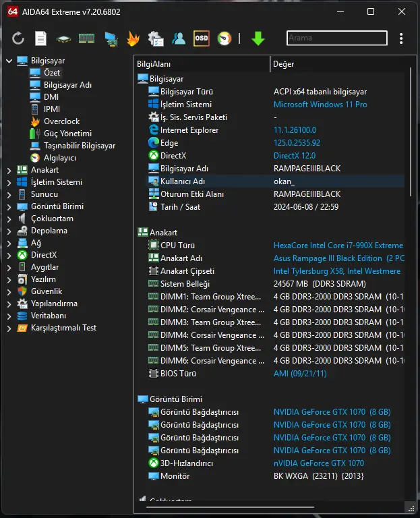Open the Edge 125.0.2535.92 link

click(x=297, y=143)
